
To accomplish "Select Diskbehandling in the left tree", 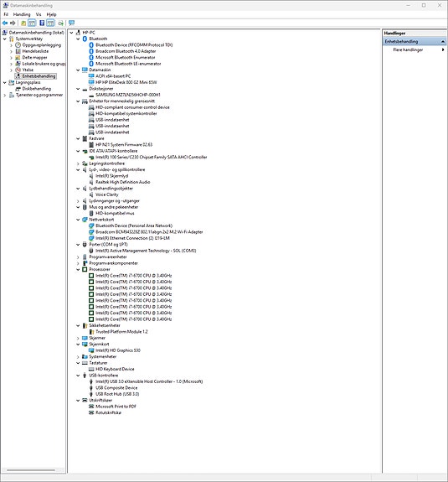I will click(x=37, y=89).
